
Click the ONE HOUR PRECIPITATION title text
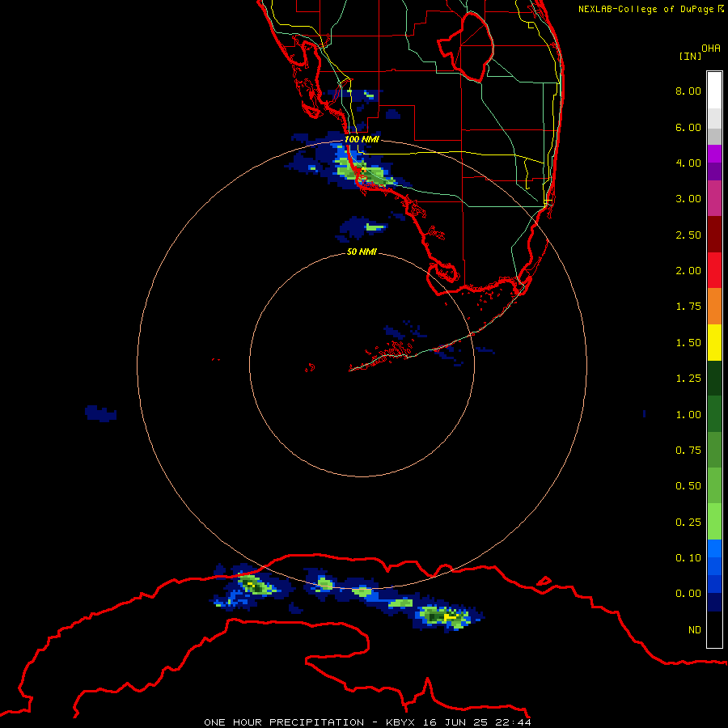pyautogui.click(x=284, y=722)
